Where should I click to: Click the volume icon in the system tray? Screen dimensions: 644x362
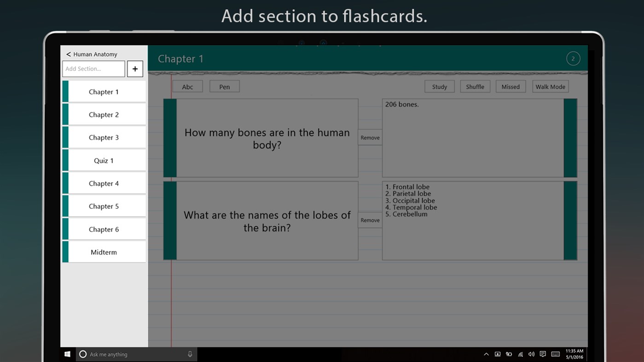[x=531, y=354]
